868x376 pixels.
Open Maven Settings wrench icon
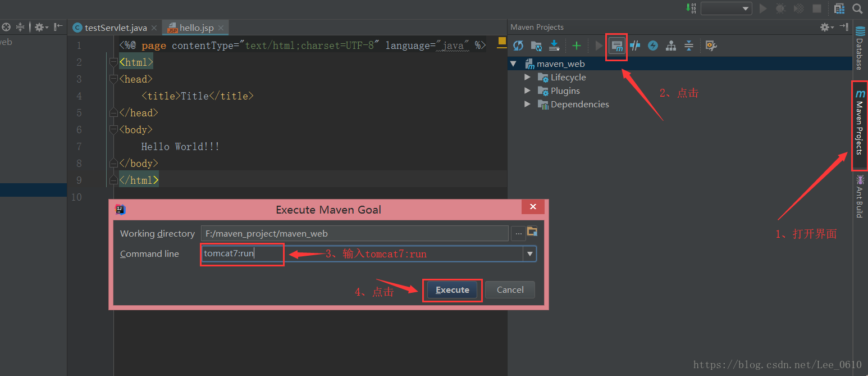(711, 46)
